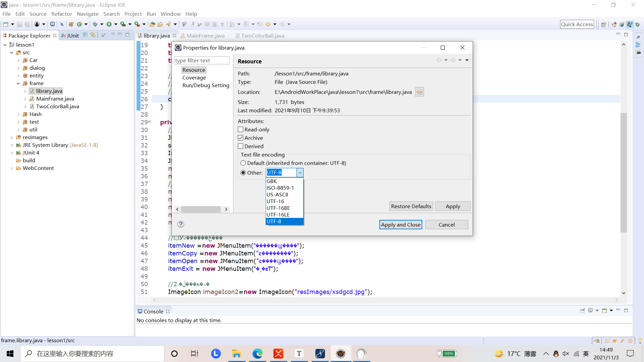Click Collapse All in Package Explorer
This screenshot has width=644, height=362.
pos(85,35)
